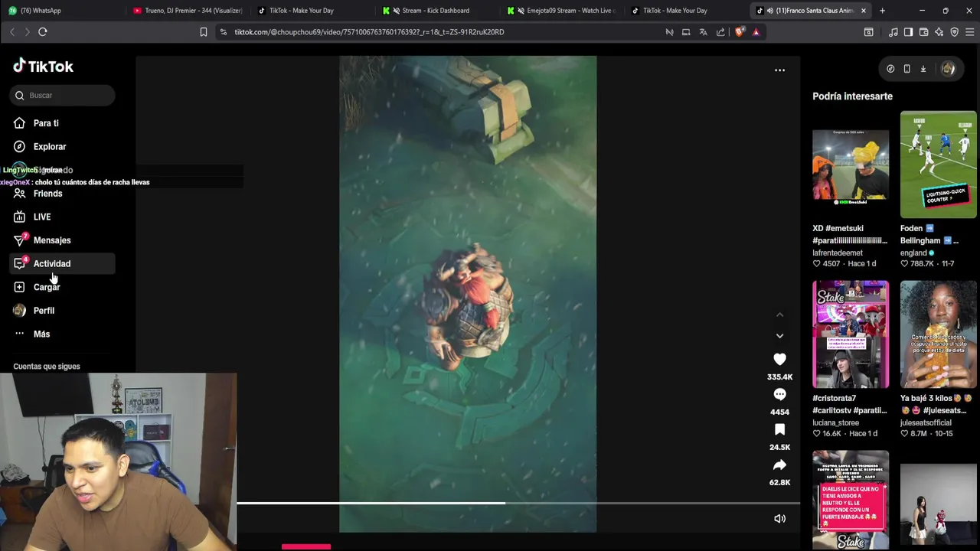Unmute the Emejota09 Stream tab audio icon
980x551 pixels.
point(521,11)
